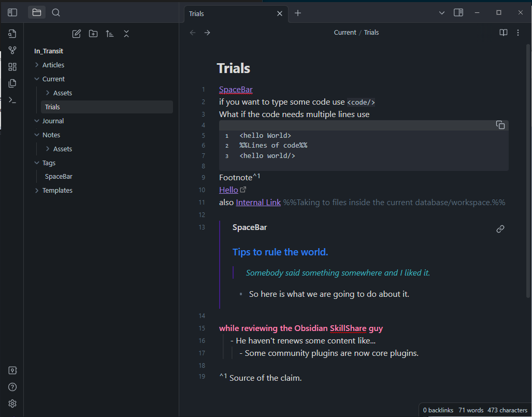Create a new folder with toolbar icon
This screenshot has width=532, height=417.
93,34
